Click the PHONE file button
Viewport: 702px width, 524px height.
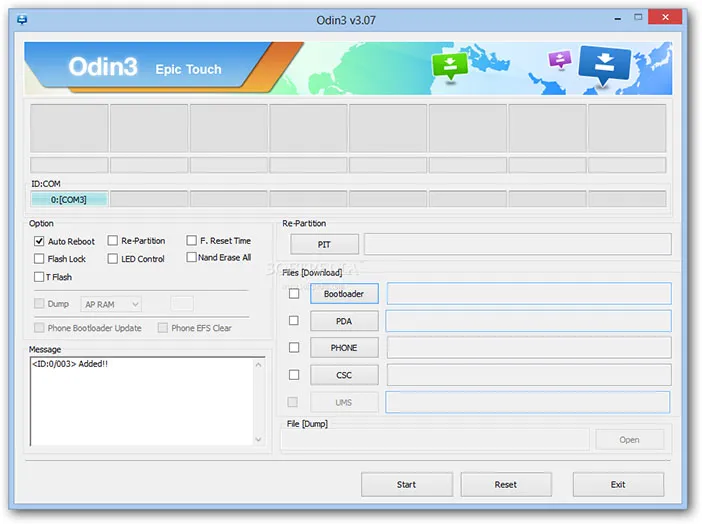(344, 348)
